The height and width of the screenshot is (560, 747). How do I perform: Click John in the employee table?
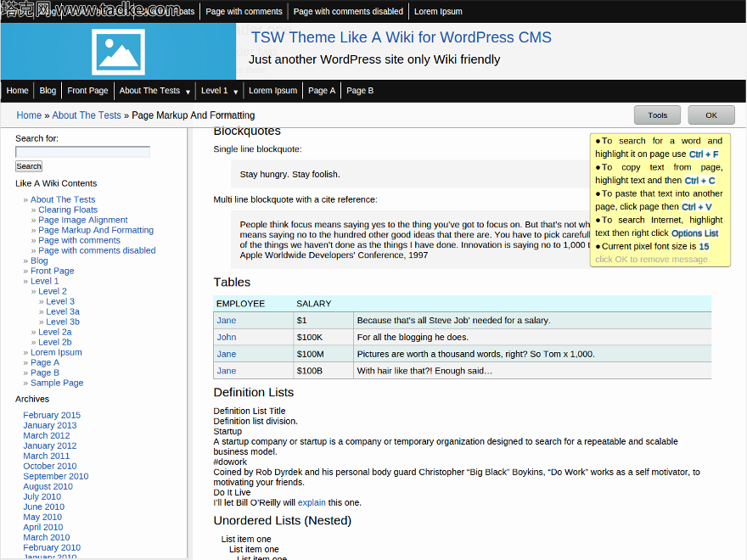point(226,337)
